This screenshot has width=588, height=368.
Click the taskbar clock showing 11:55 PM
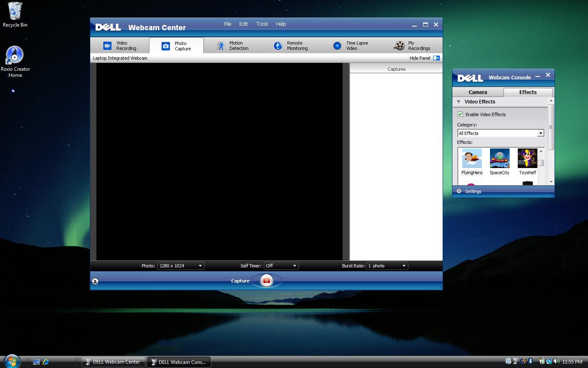coord(572,361)
